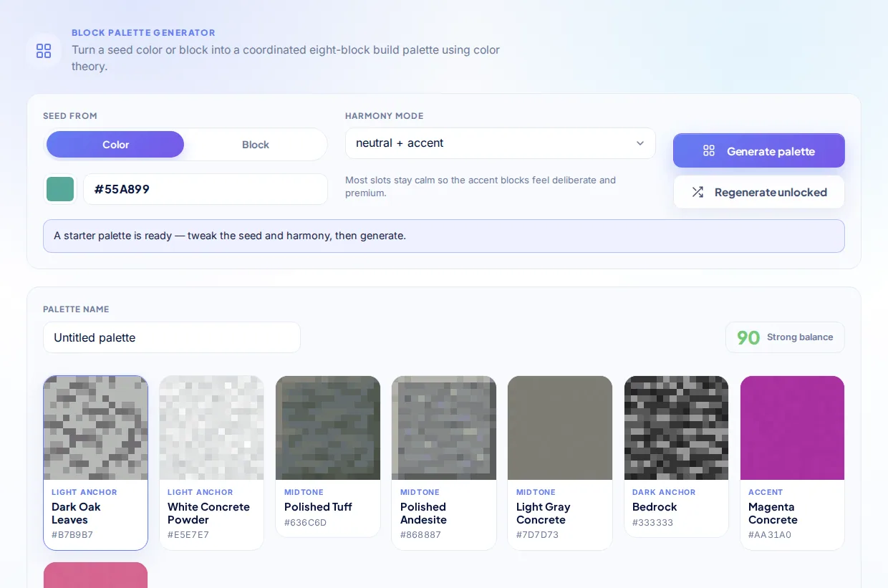The height and width of the screenshot is (588, 888).
Task: Click the harmony dropdown chevron arrow
Action: (640, 143)
